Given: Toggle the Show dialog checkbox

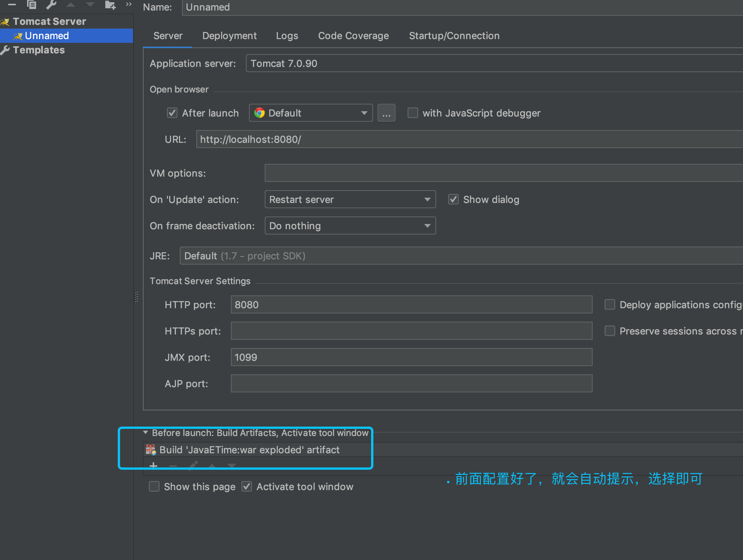Looking at the screenshot, I should click(x=453, y=200).
